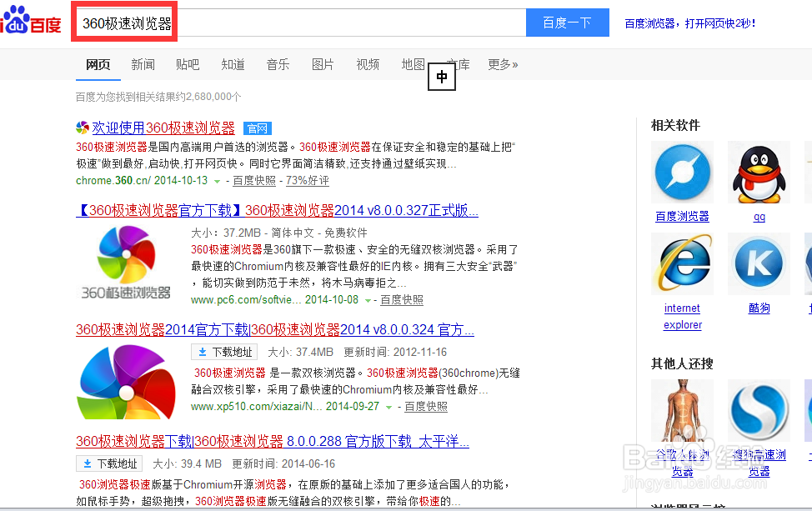
Task: Click the 百度浏览器 app icon
Action: tap(682, 172)
